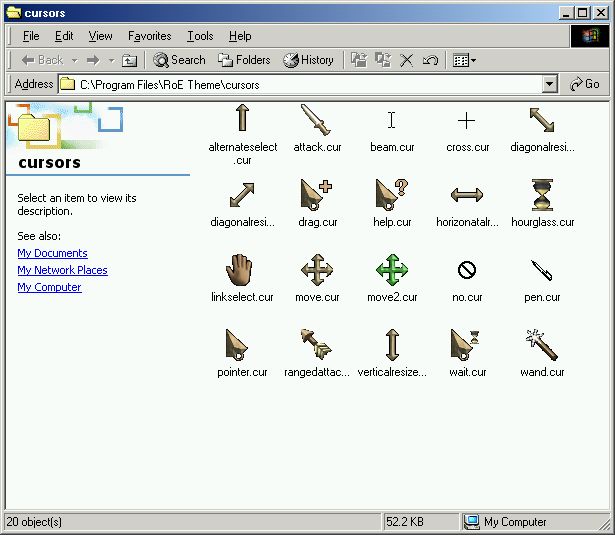Open the History pane button
This screenshot has height=535, width=615.
click(309, 60)
